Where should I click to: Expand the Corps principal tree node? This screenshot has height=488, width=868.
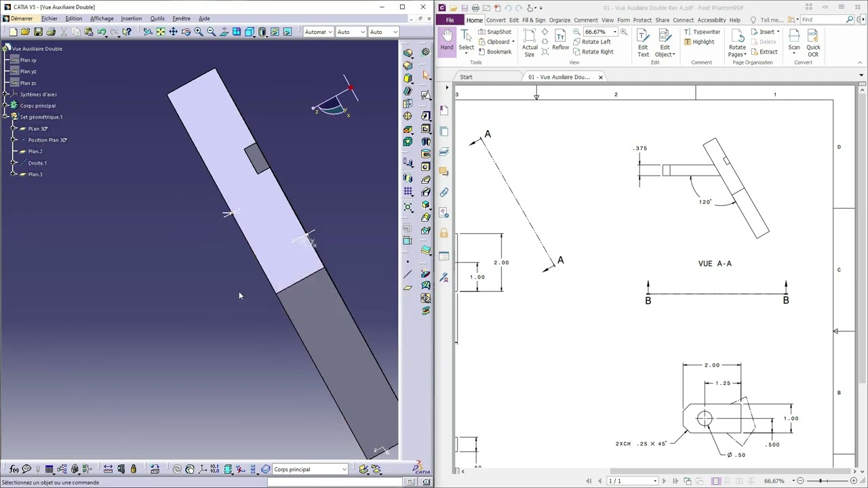[x=5, y=106]
